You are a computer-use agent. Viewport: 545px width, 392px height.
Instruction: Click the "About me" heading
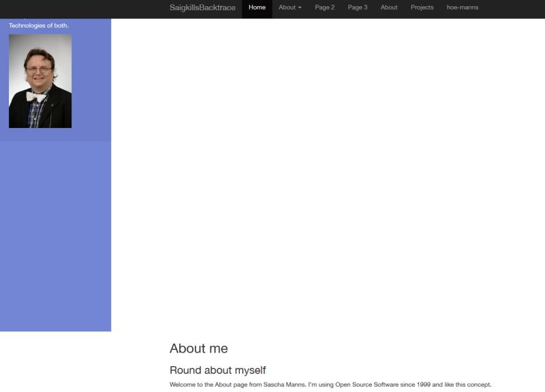[x=198, y=348]
